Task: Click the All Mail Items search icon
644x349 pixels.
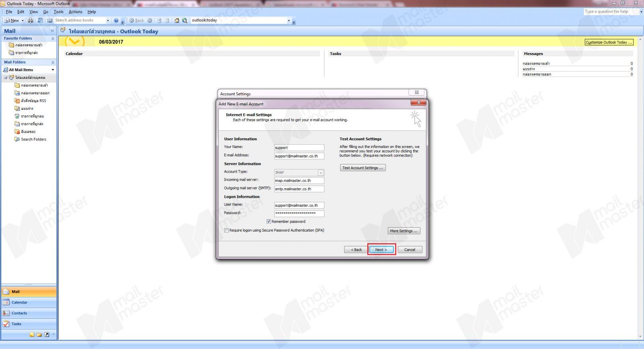Action: (6, 70)
